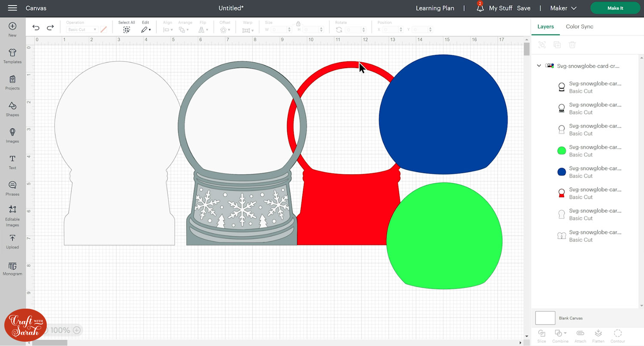Click the Save link

point(523,8)
